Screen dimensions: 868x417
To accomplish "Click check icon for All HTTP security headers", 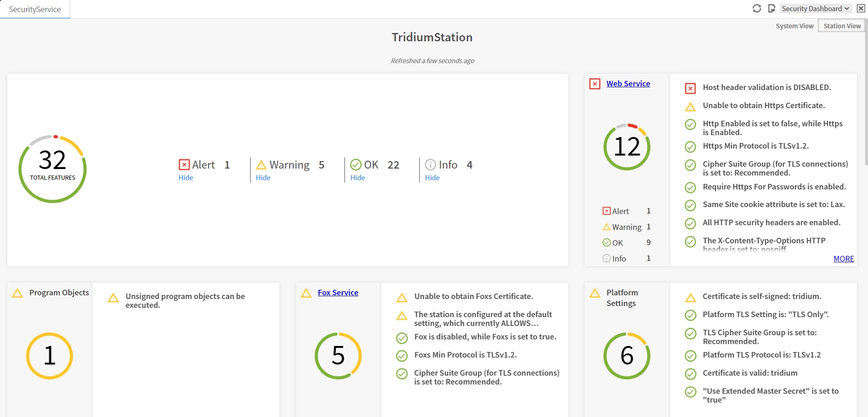I will (690, 223).
